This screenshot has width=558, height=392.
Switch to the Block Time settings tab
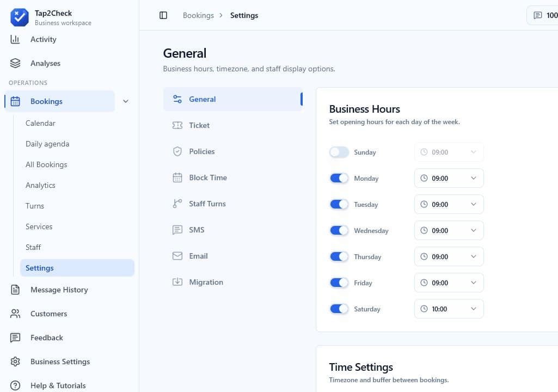(233, 177)
